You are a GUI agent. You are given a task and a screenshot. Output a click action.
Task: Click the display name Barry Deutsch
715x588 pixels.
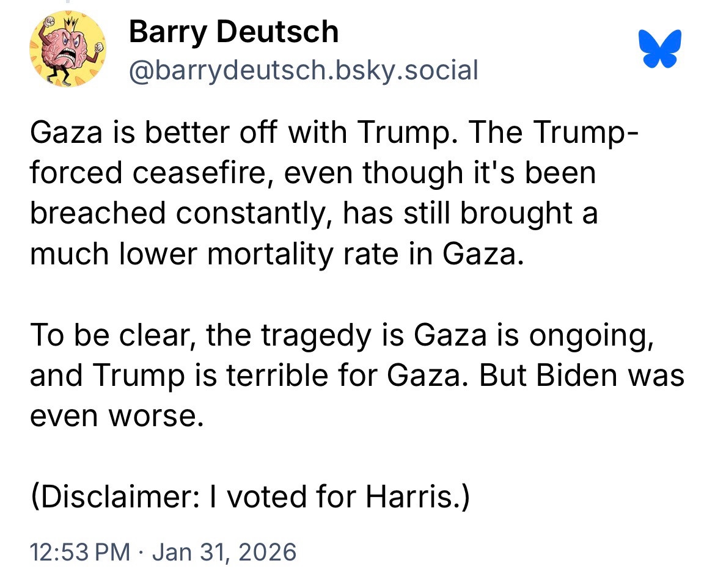click(233, 32)
